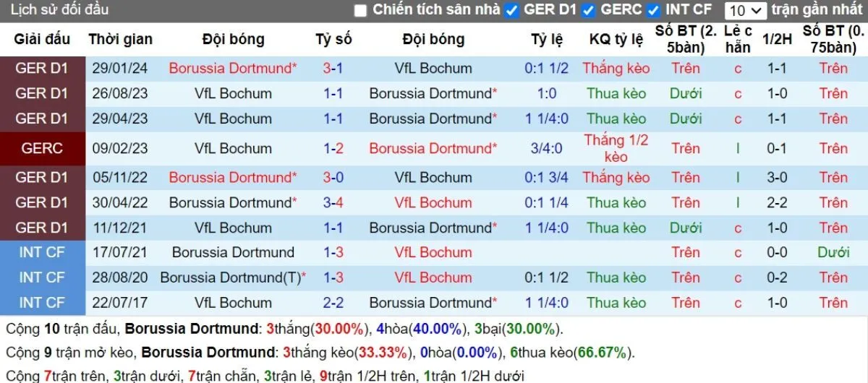Enable the Chiến tích sân nhà checkbox

pyautogui.click(x=361, y=11)
